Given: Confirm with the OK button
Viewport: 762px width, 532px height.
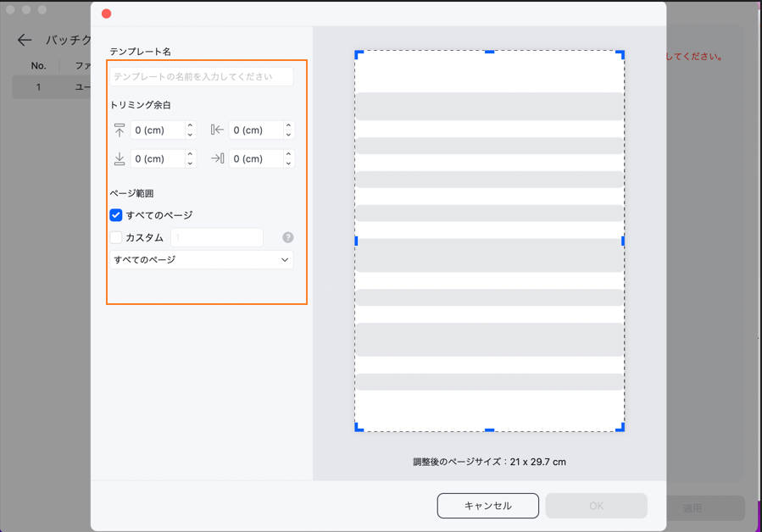Looking at the screenshot, I should 596,506.
